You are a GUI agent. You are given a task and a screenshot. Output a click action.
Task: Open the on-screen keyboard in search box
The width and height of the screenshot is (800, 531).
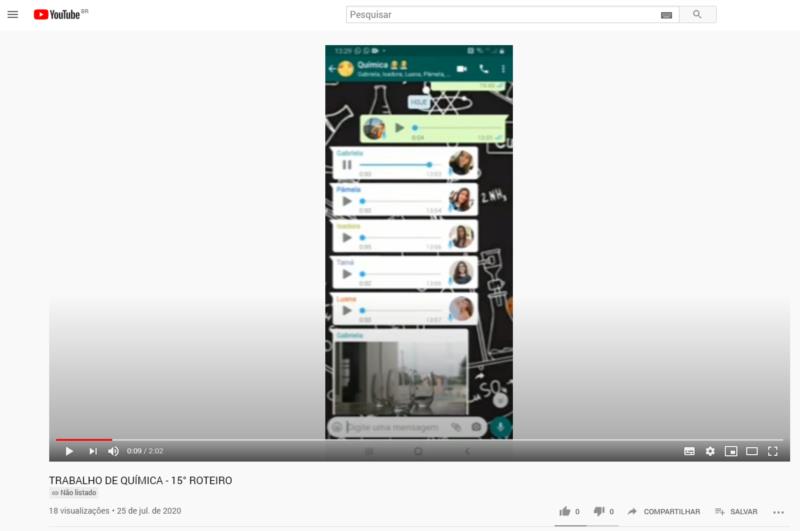pyautogui.click(x=666, y=15)
